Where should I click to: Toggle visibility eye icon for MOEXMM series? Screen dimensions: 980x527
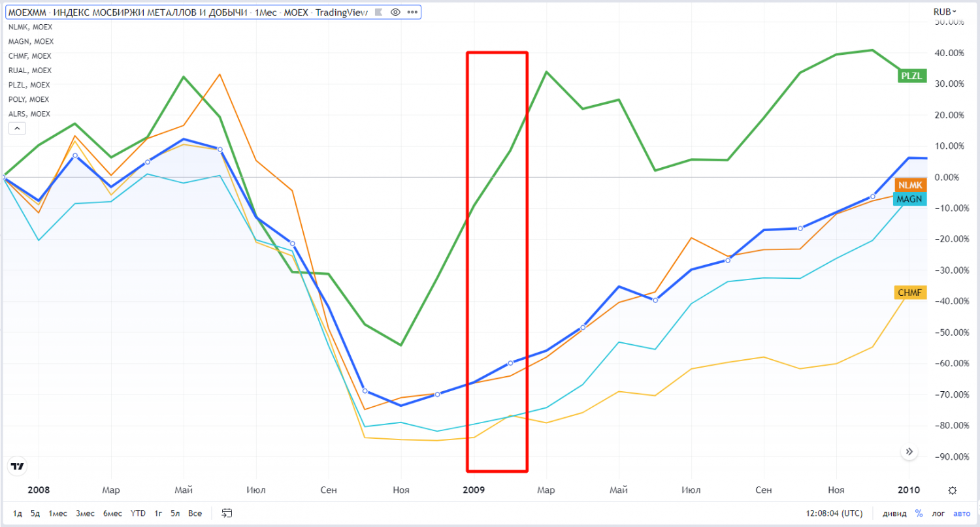(x=395, y=12)
